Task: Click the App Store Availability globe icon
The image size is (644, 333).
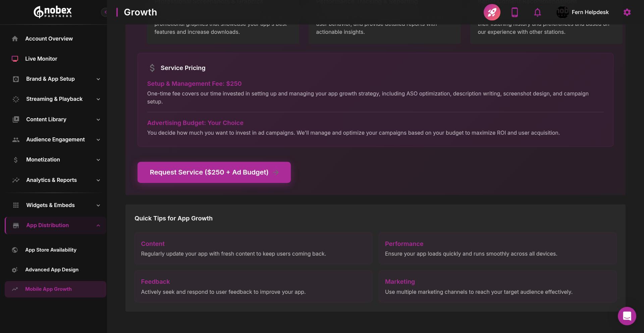Action: (x=15, y=250)
